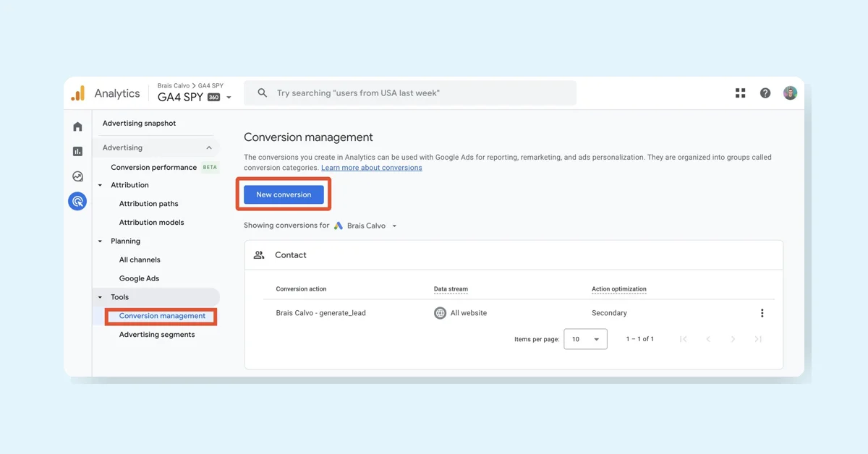Go to the first page arrow
Screen dimensions: 868x454
tap(683, 339)
